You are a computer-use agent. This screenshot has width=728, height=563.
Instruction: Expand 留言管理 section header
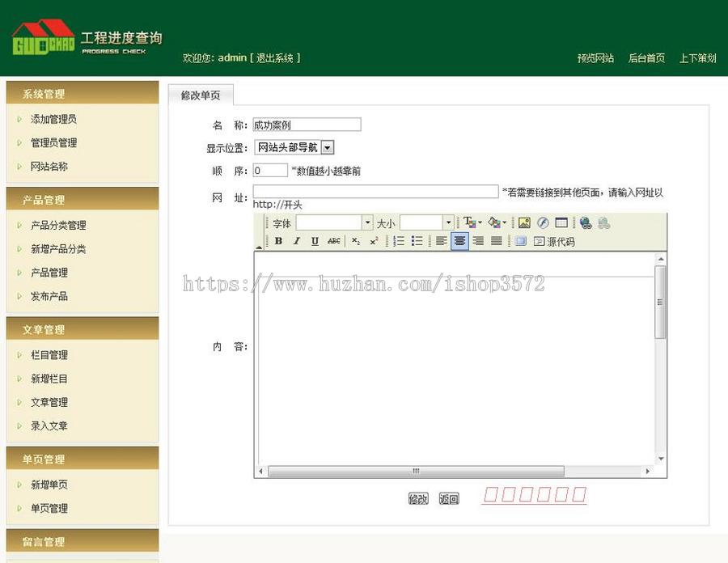83,540
